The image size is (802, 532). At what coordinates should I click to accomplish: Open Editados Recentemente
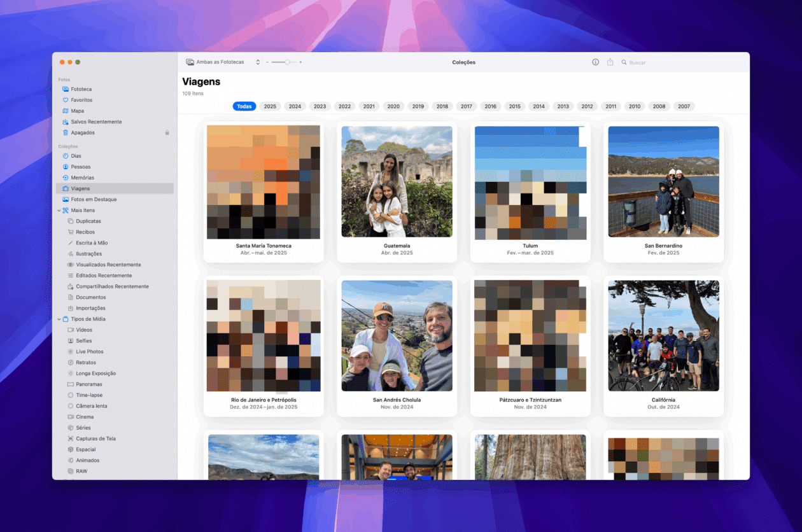pos(115,275)
